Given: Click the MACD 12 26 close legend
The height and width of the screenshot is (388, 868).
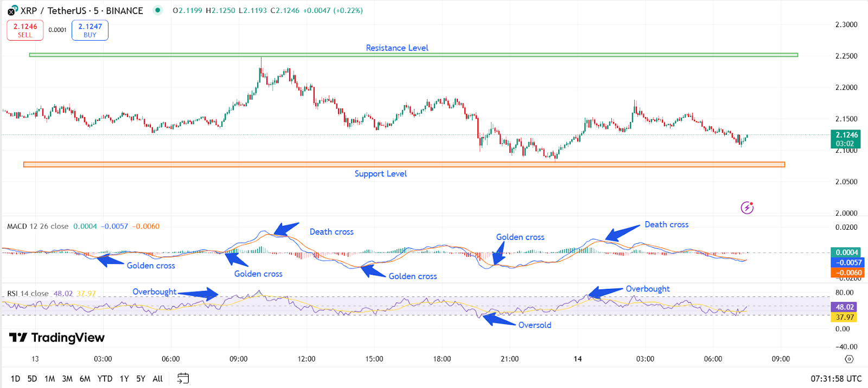Looking at the screenshot, I should click(x=37, y=227).
